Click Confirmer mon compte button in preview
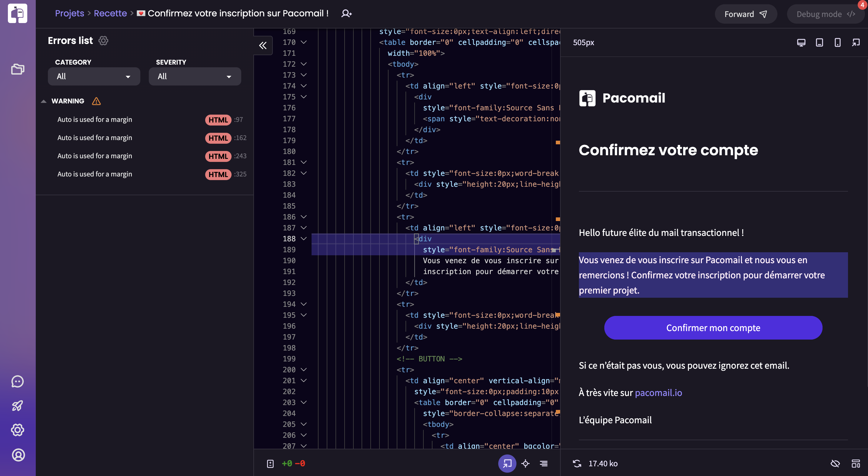Viewport: 868px width, 476px height. (x=713, y=328)
